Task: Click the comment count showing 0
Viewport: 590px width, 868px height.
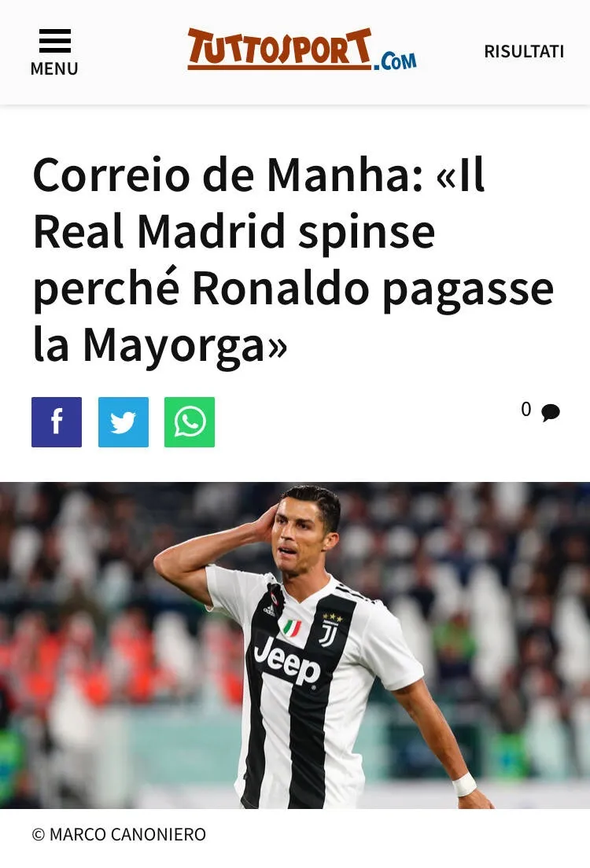Action: coord(525,409)
